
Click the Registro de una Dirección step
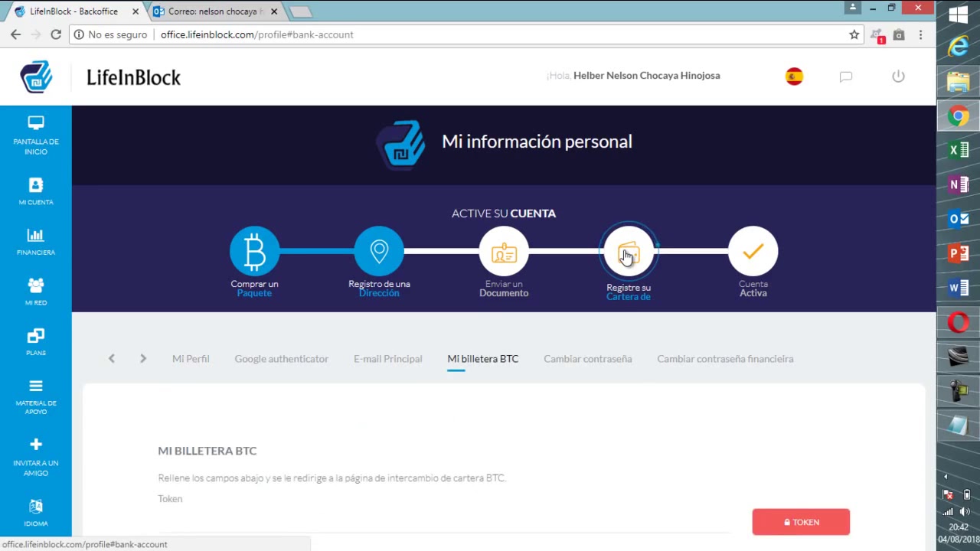pos(379,251)
